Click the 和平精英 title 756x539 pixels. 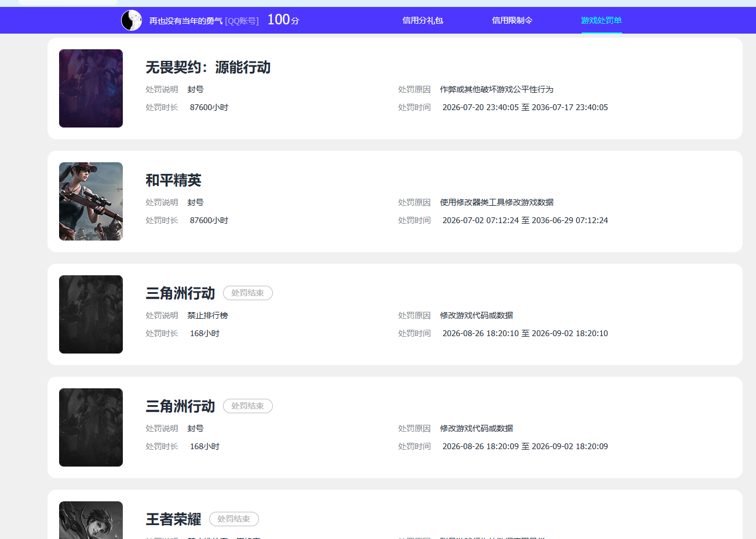[173, 180]
